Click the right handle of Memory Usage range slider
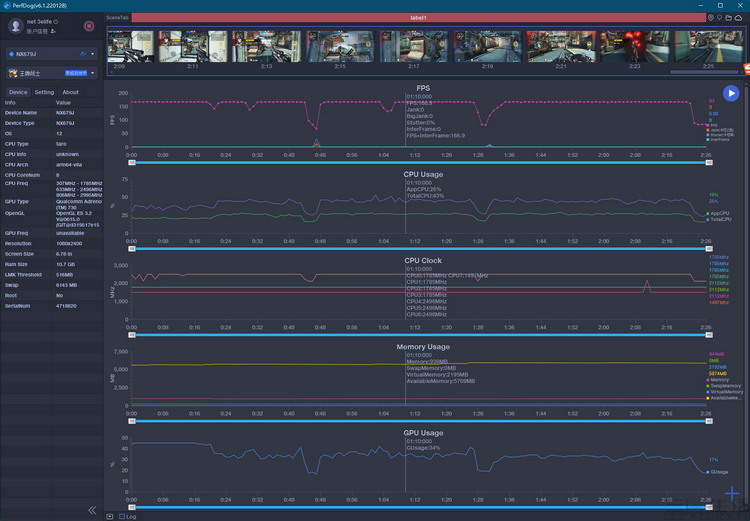The height and width of the screenshot is (521, 750). 709,421
